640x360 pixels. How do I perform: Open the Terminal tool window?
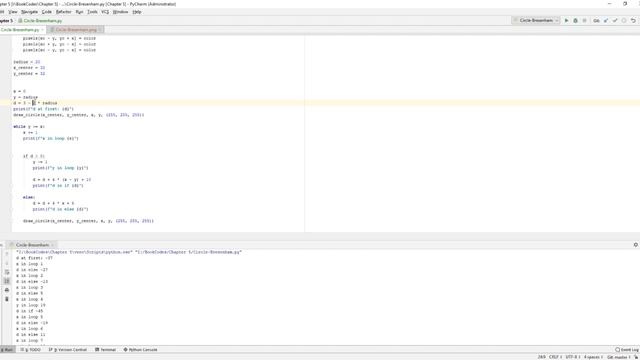point(106,350)
